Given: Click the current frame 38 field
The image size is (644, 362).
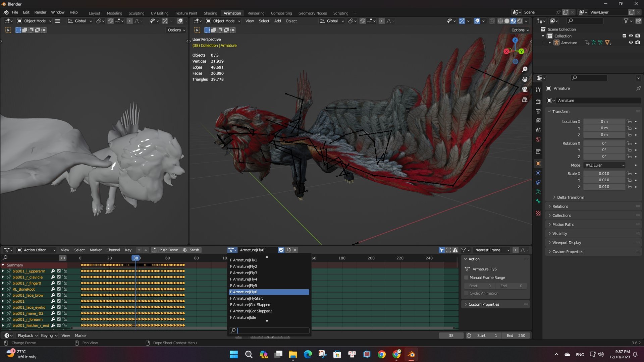Looking at the screenshot, I should pyautogui.click(x=451, y=336).
